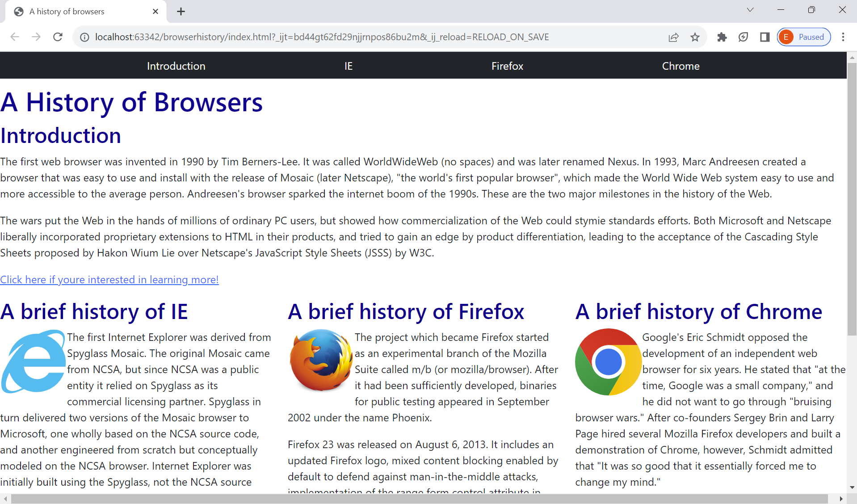Share this page icon

(x=673, y=37)
